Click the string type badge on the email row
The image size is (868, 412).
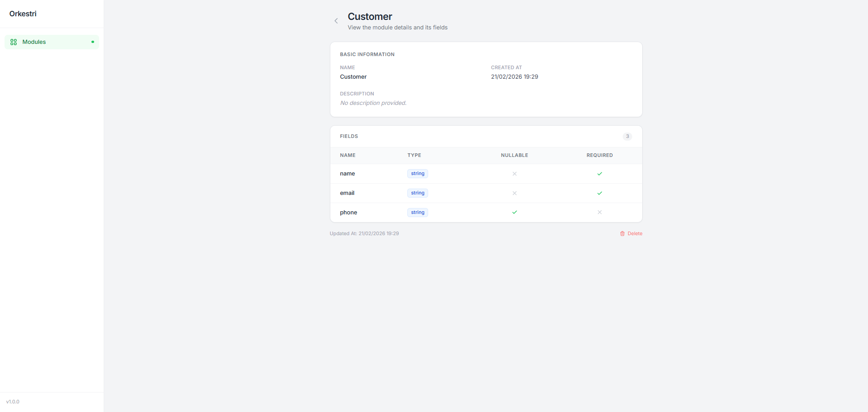point(417,193)
